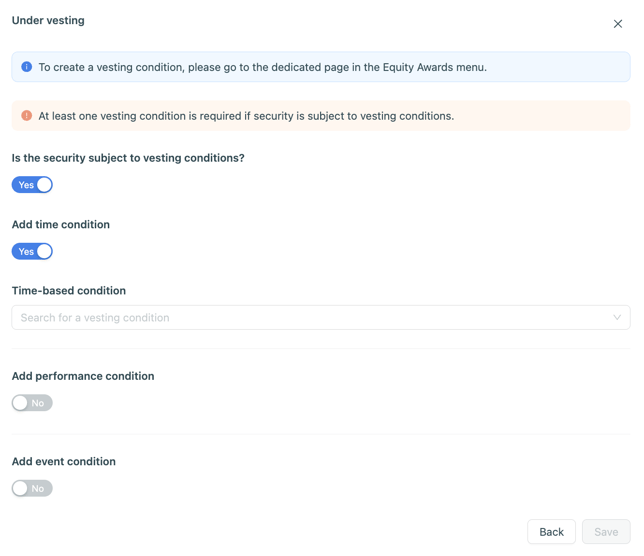Click the Add event condition label

click(x=64, y=462)
